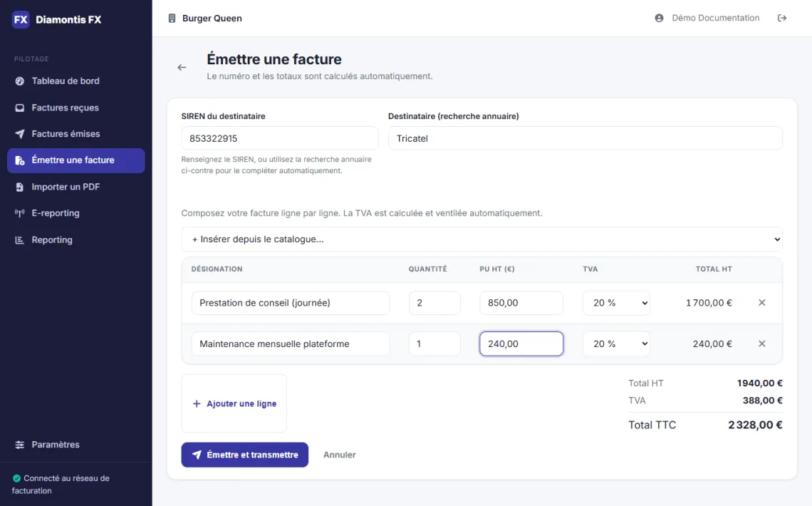Click the TOTAL HT column header
Image resolution: width=812 pixels, height=506 pixels.
point(714,269)
